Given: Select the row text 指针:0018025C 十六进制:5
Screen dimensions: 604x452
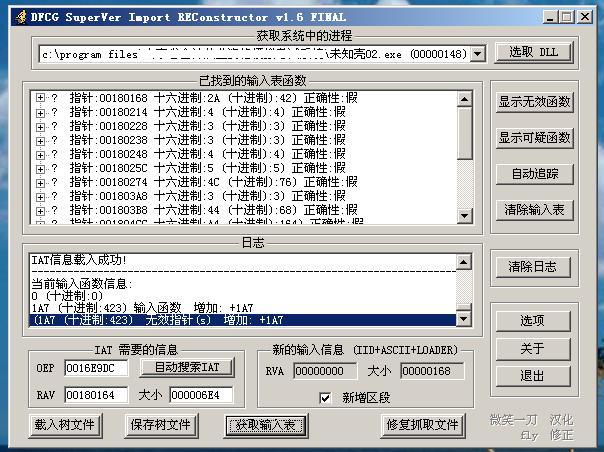Looking at the screenshot, I should (x=208, y=168).
